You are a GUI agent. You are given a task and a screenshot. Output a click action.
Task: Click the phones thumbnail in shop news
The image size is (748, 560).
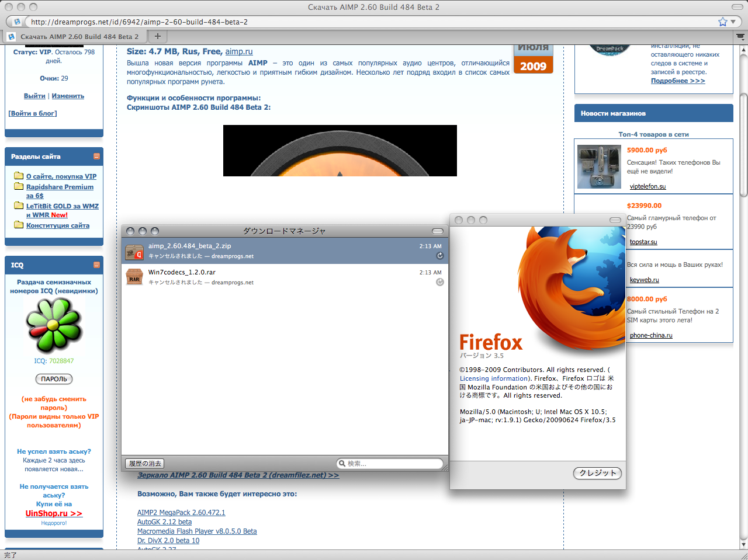click(x=599, y=166)
